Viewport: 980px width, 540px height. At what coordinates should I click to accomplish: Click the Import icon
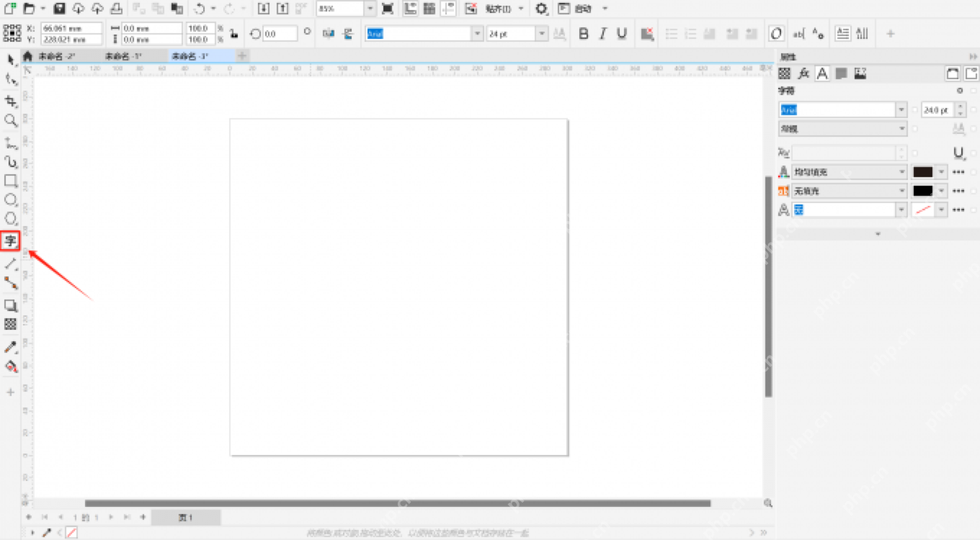tap(264, 9)
